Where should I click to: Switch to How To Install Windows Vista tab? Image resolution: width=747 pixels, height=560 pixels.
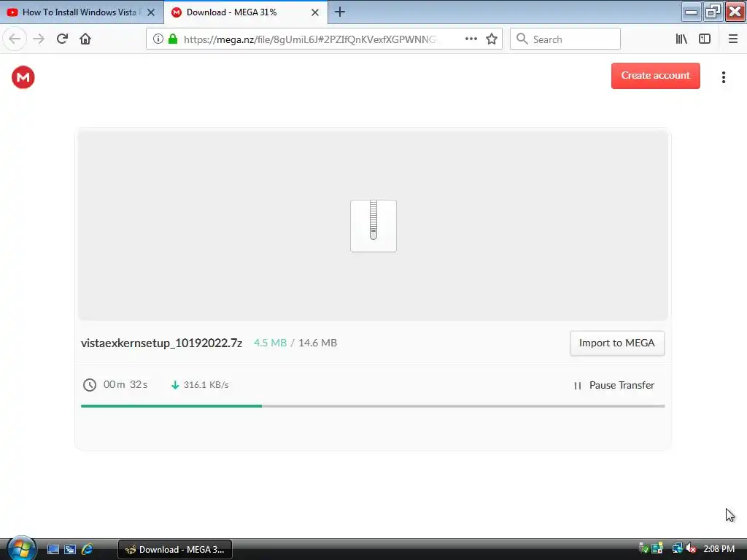tap(82, 12)
